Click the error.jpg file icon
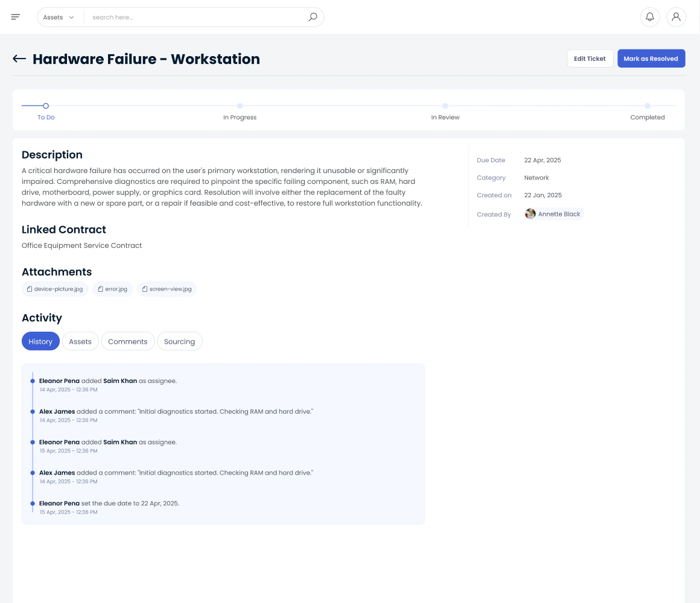This screenshot has width=700, height=603. 100,289
